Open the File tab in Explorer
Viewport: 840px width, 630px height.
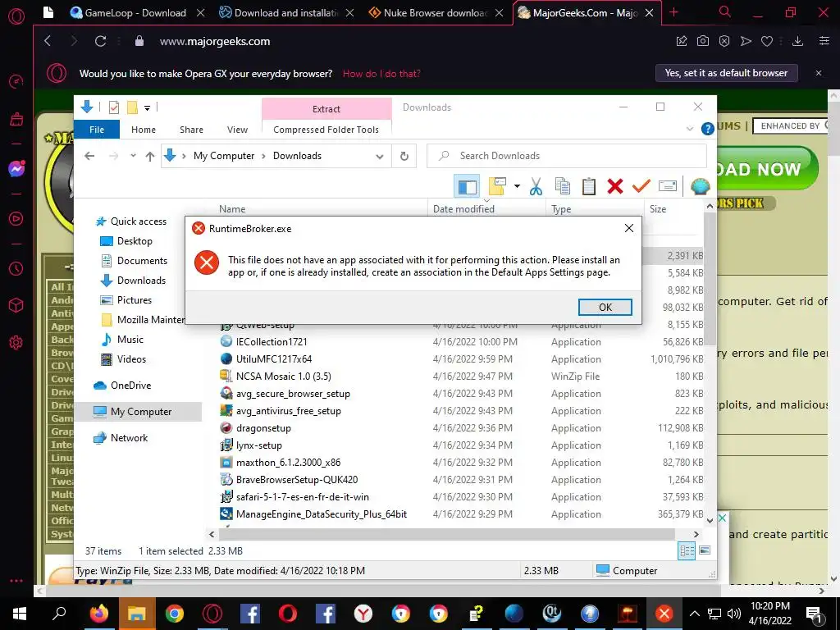[x=97, y=129]
